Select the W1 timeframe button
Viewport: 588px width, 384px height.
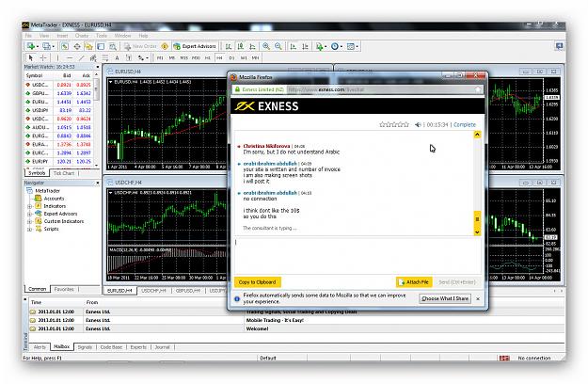point(244,57)
